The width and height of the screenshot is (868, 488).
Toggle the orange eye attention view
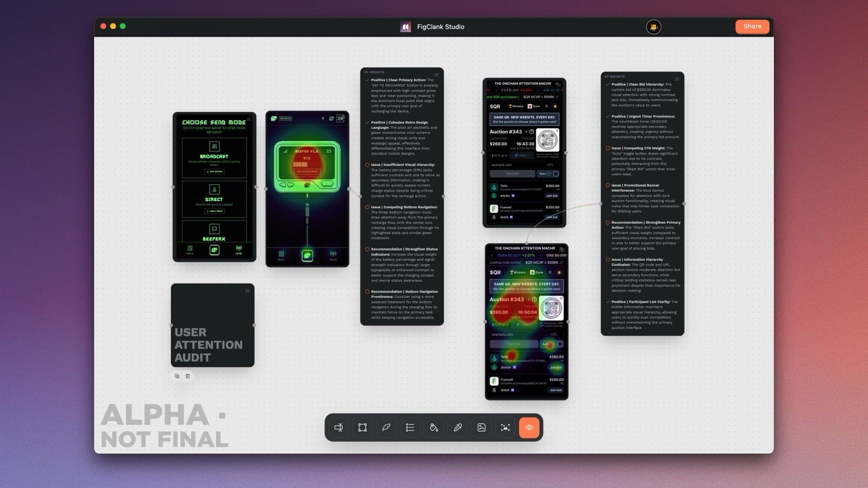point(529,428)
